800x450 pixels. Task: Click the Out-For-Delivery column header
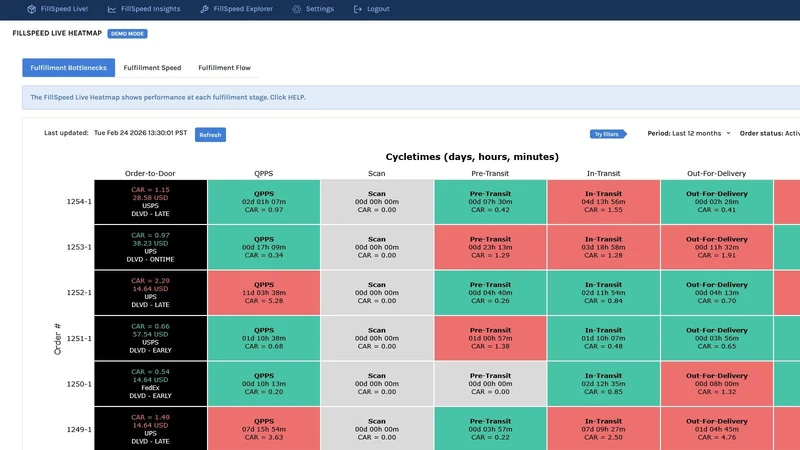(716, 173)
